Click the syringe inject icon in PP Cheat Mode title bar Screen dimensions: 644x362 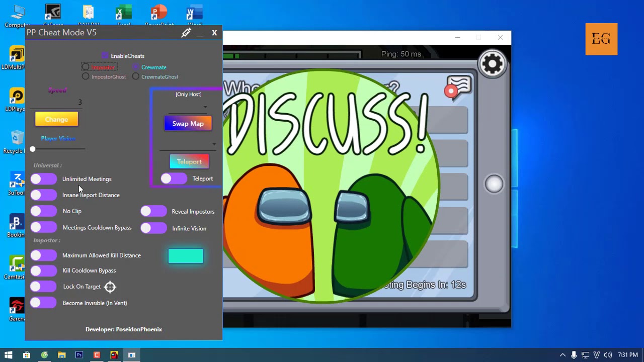tap(186, 33)
